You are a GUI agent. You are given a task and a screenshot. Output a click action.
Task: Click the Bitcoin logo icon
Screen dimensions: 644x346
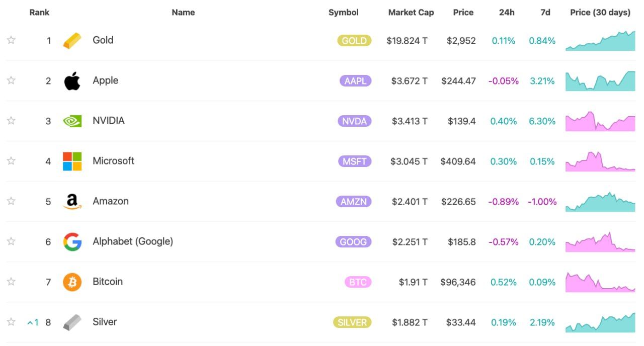(x=72, y=282)
